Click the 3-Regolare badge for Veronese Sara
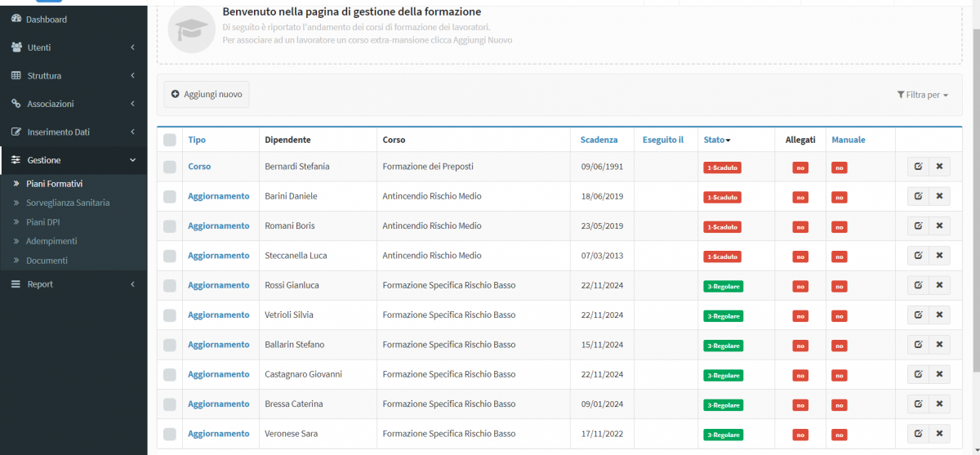980x455 pixels. click(724, 435)
